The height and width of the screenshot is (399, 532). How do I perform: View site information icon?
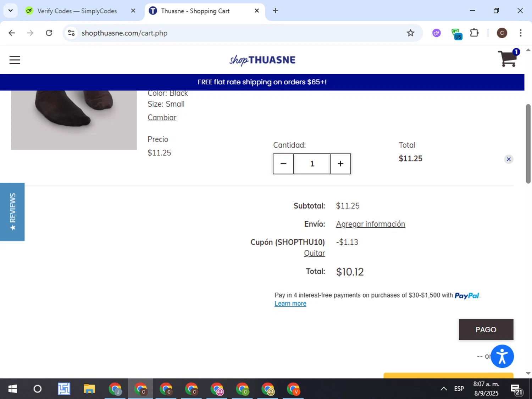pyautogui.click(x=71, y=33)
